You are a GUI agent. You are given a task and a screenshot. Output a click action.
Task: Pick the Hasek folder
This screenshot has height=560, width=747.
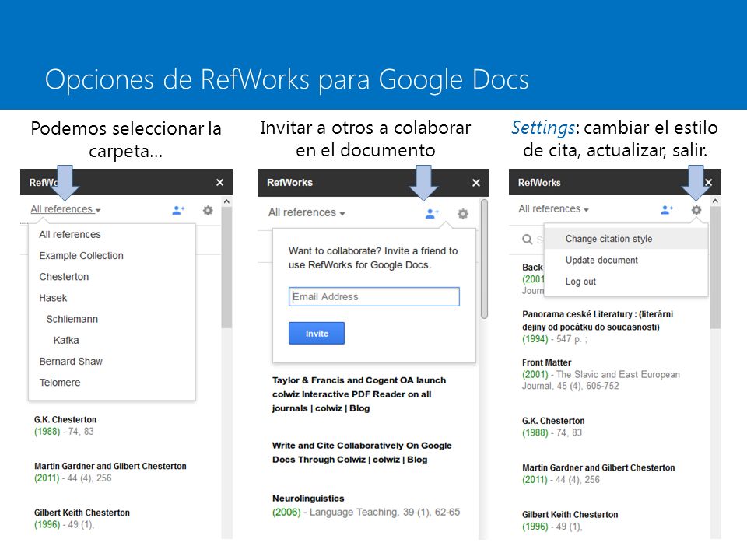click(53, 298)
